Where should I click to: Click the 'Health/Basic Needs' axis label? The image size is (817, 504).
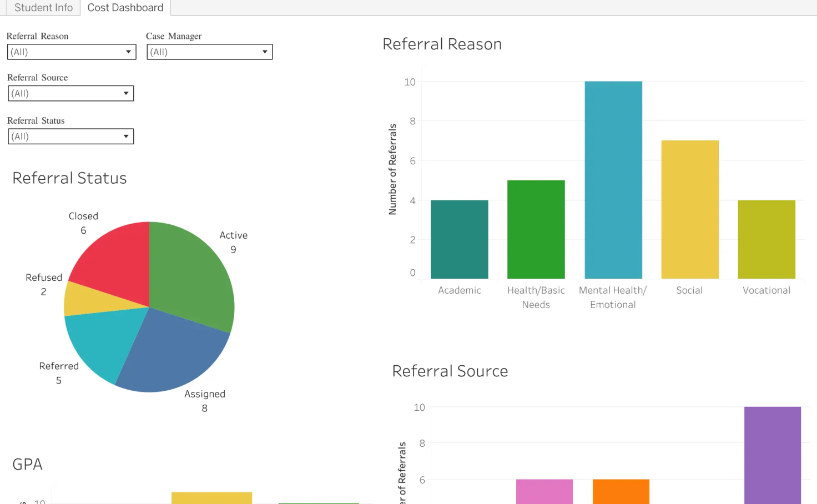536,298
